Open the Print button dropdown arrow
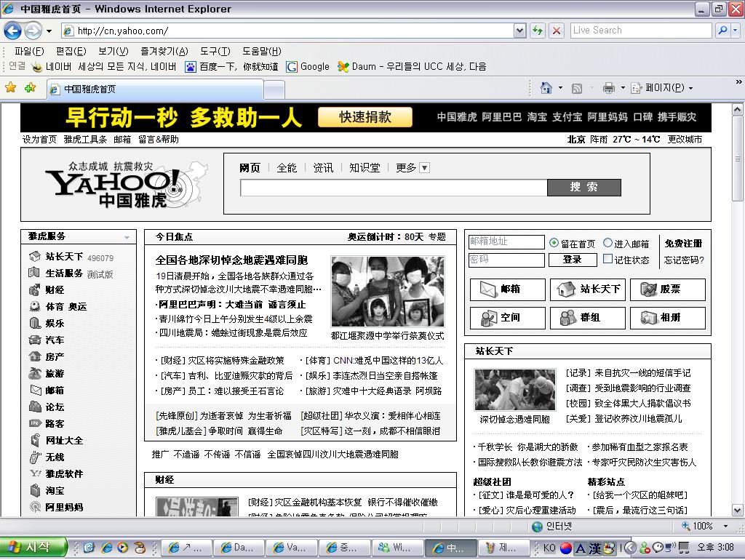745x560 pixels. (x=623, y=88)
